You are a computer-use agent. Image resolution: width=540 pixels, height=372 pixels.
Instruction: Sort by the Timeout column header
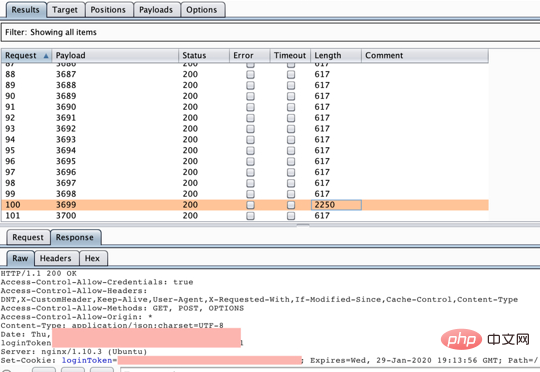290,55
